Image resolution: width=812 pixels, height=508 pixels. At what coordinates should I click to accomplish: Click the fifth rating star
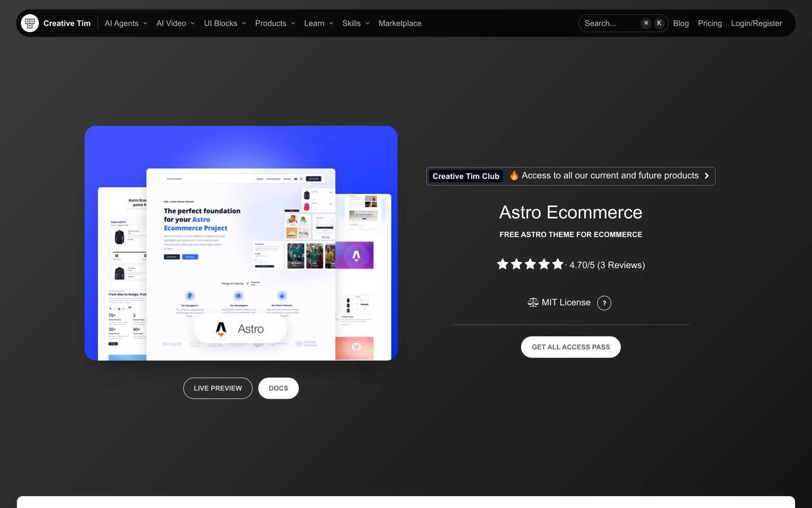coord(558,264)
